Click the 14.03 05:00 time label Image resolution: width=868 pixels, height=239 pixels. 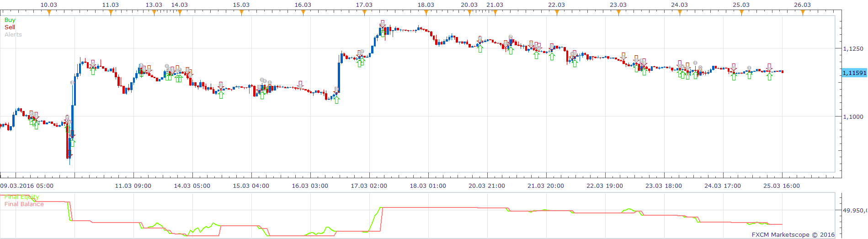pos(192,186)
